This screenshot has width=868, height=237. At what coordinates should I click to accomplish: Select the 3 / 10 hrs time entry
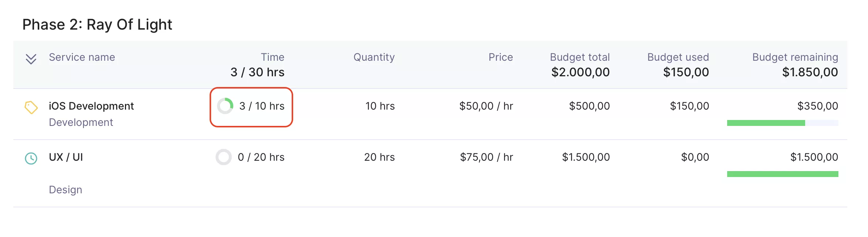tap(262, 106)
